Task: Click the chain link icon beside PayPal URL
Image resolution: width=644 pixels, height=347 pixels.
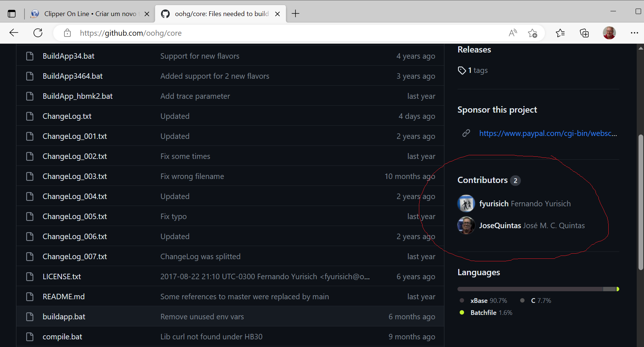Action: (466, 133)
